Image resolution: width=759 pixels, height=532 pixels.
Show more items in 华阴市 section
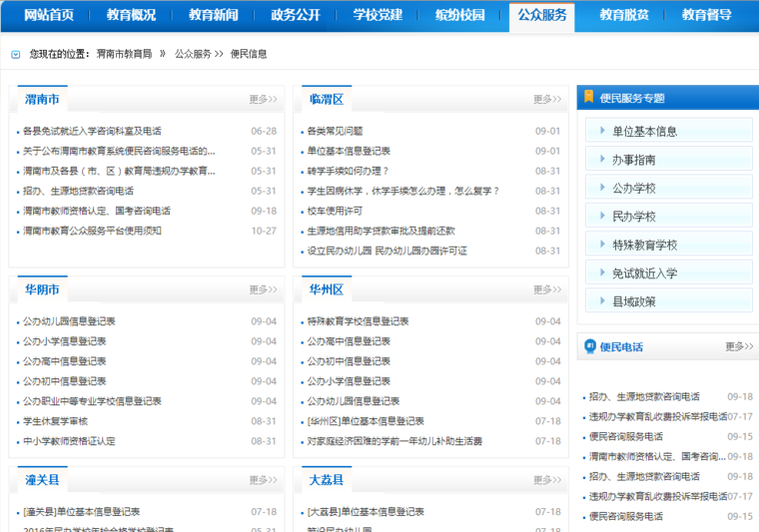(x=264, y=289)
